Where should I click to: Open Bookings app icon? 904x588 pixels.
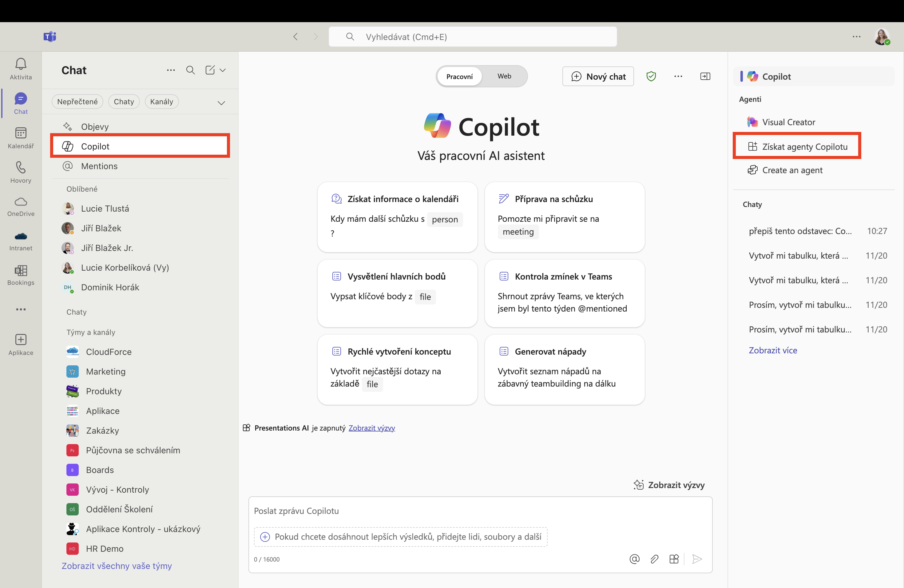pyautogui.click(x=21, y=270)
